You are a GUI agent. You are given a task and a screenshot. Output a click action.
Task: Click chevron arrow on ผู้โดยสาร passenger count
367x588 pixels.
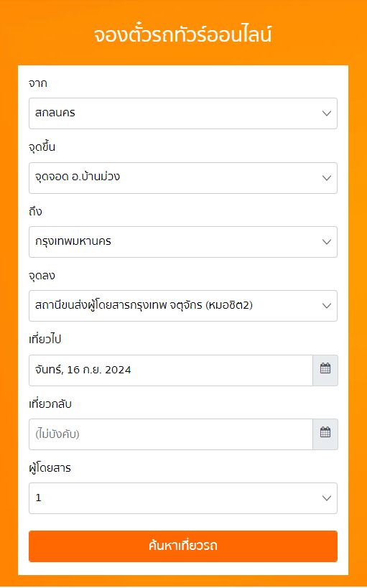[x=327, y=498]
